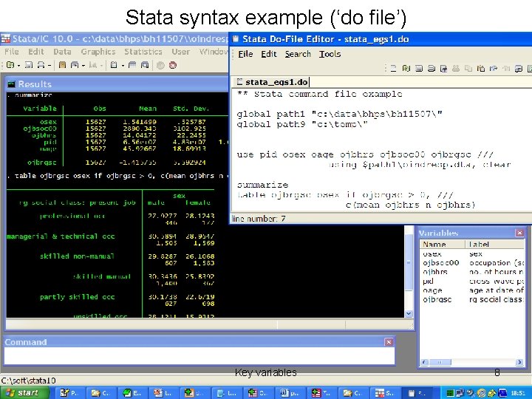Open the Graphics menu
The height and width of the screenshot is (399, 532).
pos(98,52)
